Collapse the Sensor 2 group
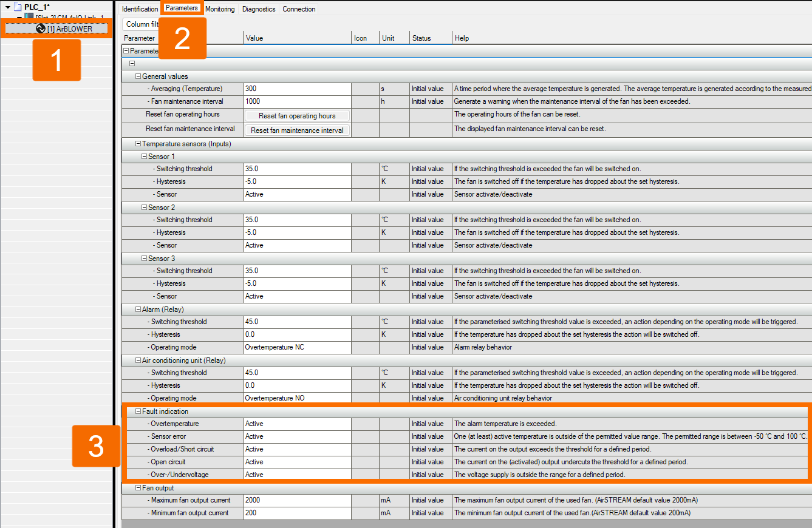This screenshot has width=812, height=528. point(144,208)
